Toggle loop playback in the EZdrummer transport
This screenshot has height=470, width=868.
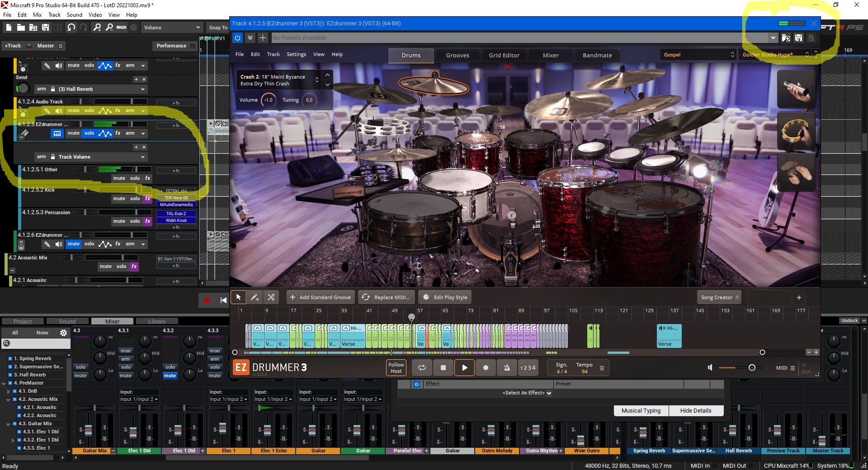[422, 368]
